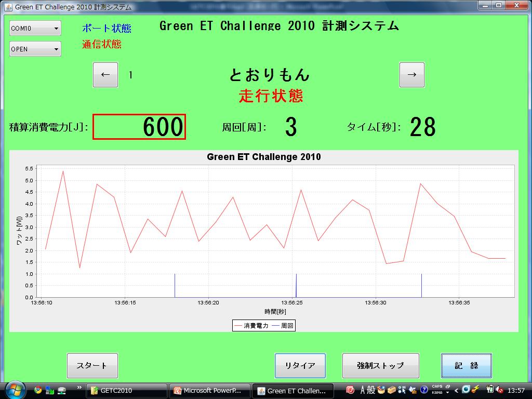Click the right arrow button
532x399 pixels.
point(411,75)
